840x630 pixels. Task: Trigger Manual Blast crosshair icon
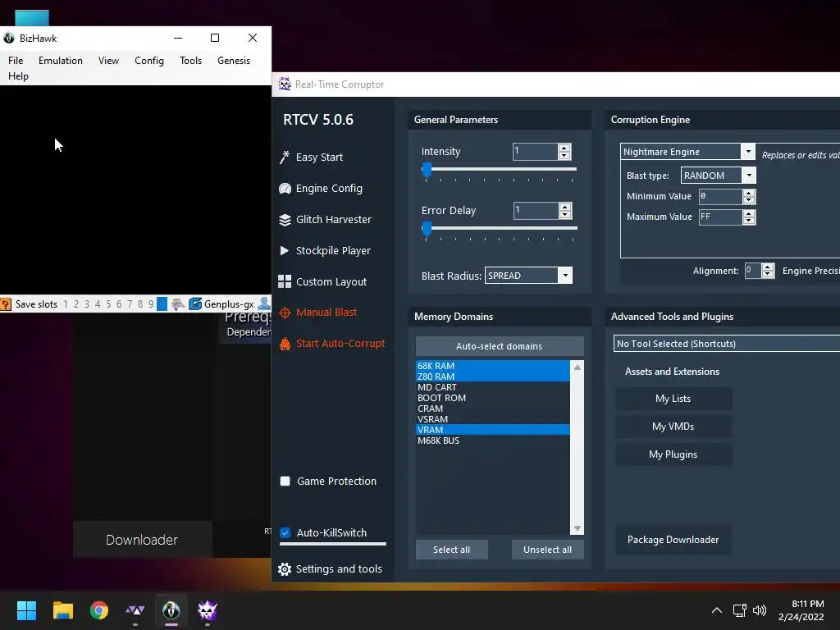point(285,313)
